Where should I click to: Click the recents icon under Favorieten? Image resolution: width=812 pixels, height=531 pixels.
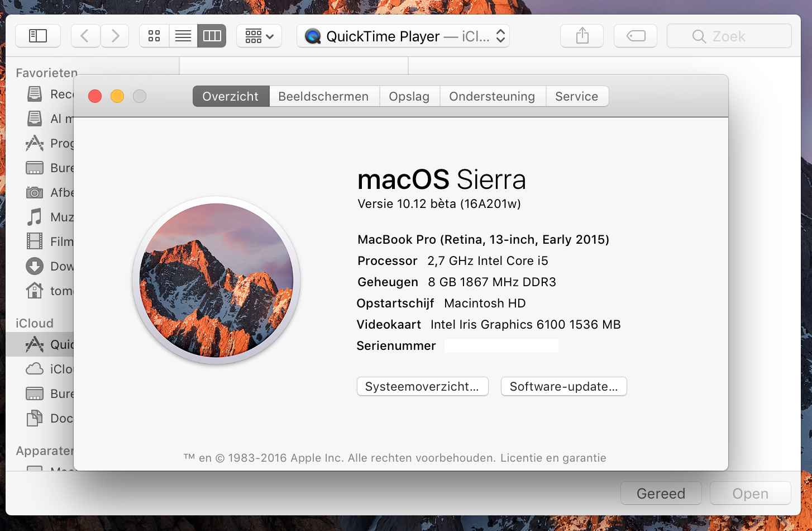click(x=35, y=94)
